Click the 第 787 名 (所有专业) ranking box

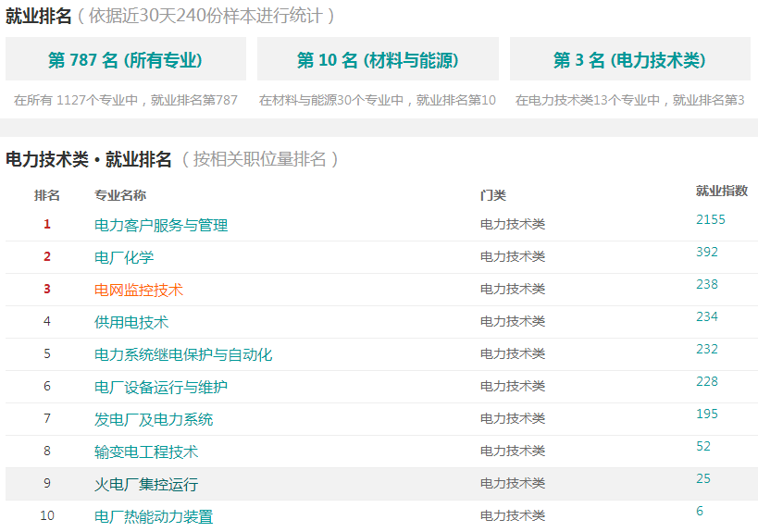(126, 59)
